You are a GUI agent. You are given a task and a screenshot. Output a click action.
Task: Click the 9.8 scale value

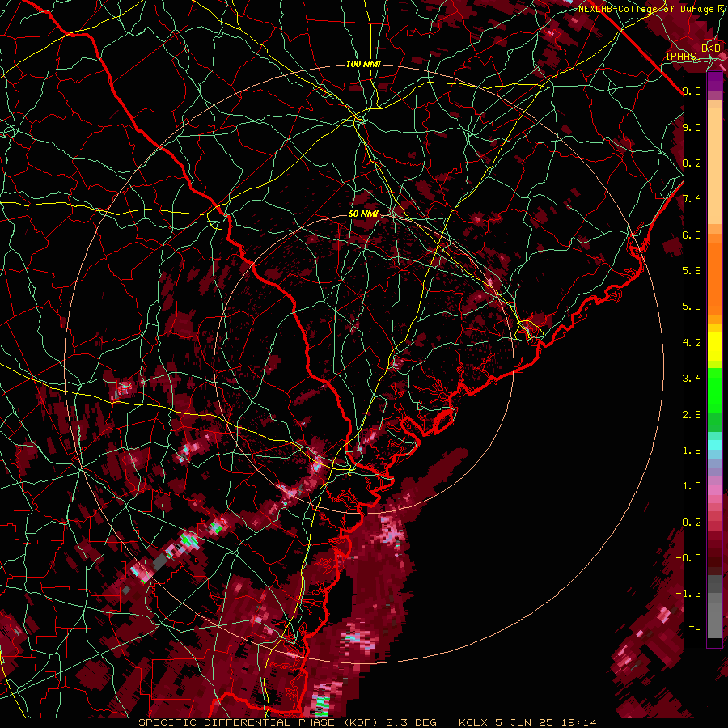692,91
